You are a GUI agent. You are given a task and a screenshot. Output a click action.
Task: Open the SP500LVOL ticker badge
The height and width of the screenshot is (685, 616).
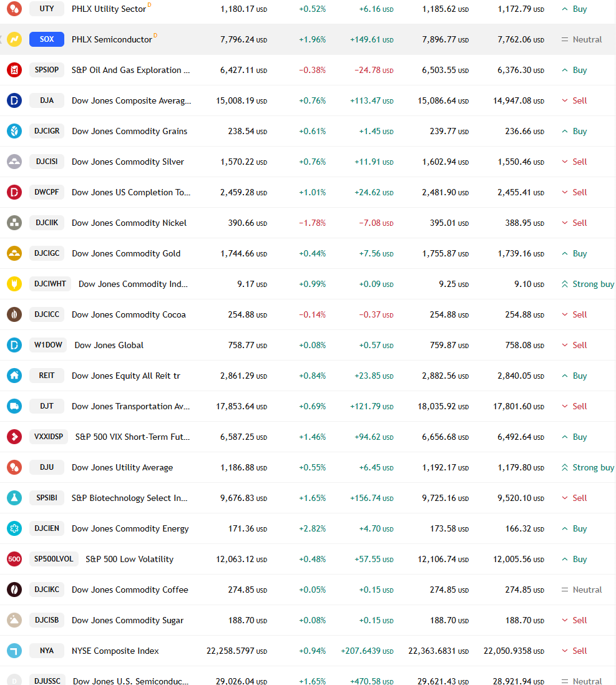[x=54, y=559]
